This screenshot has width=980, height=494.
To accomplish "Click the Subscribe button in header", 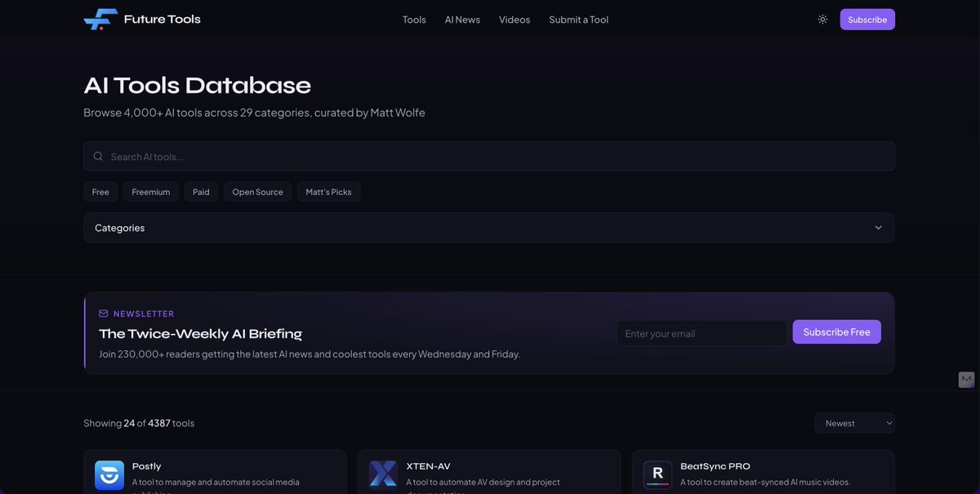I will (867, 20).
